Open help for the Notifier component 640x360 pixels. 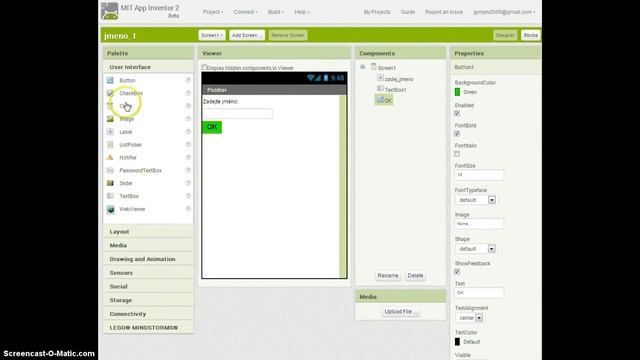pos(188,157)
